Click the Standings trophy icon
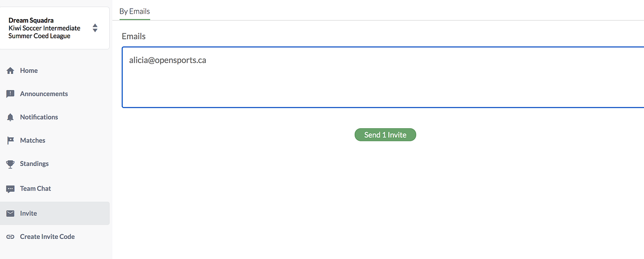The image size is (644, 259). [x=10, y=164]
